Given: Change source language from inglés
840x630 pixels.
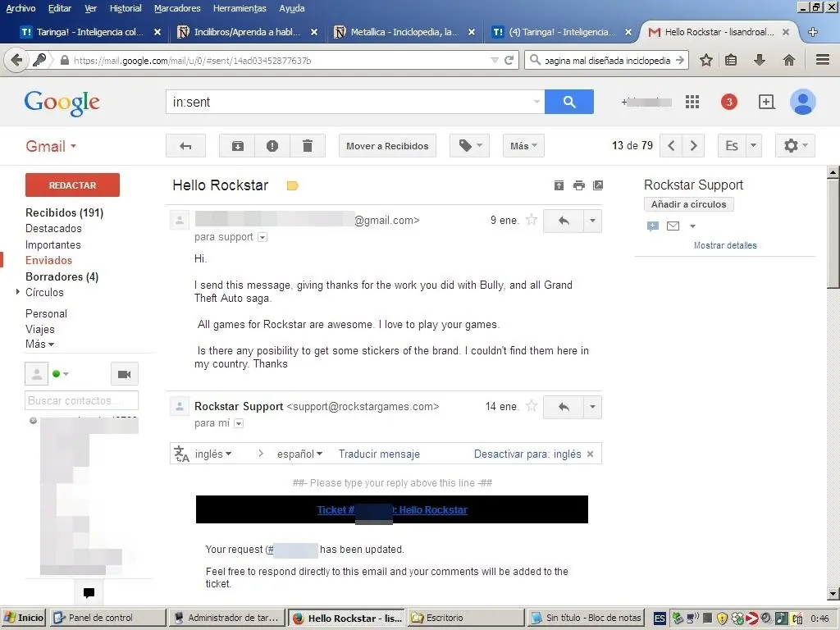Looking at the screenshot, I should [213, 454].
